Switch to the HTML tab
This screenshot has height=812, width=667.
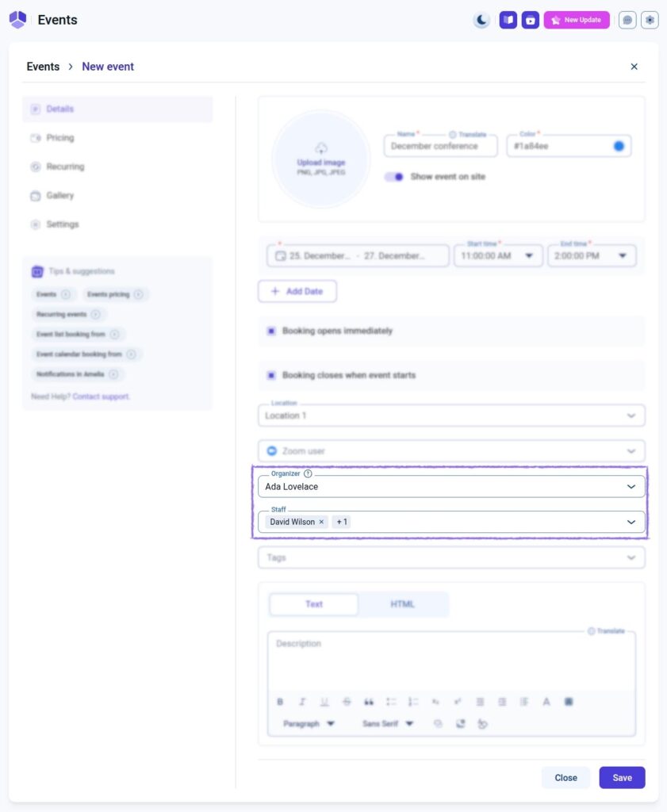[x=402, y=604]
